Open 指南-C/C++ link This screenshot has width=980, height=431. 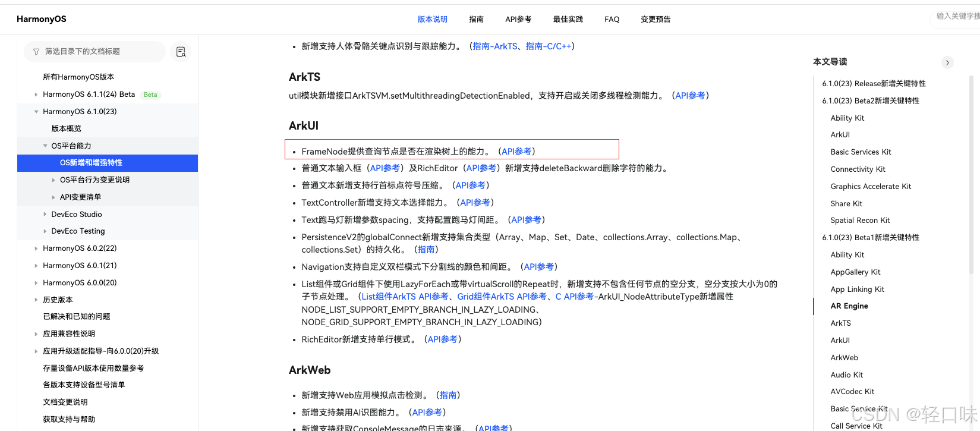(549, 46)
